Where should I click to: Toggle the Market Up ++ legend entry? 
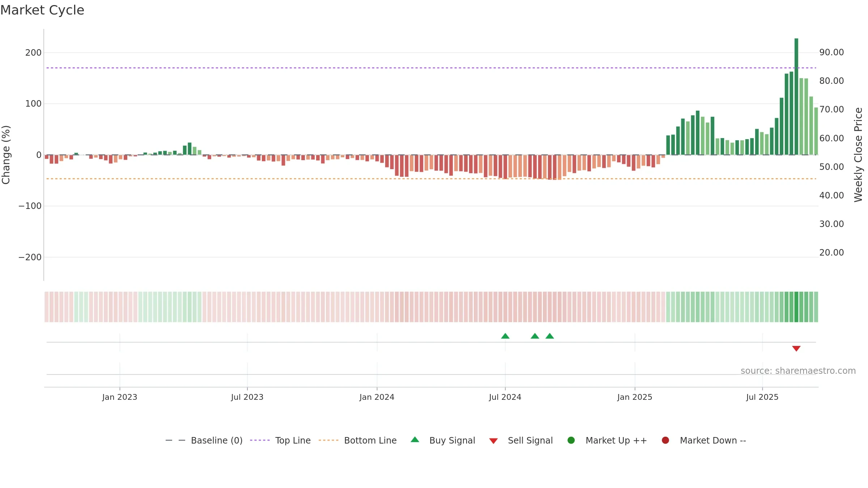tap(607, 440)
